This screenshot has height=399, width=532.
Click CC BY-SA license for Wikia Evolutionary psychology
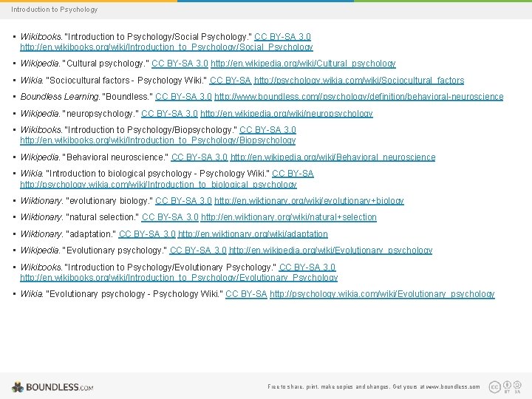(x=246, y=294)
